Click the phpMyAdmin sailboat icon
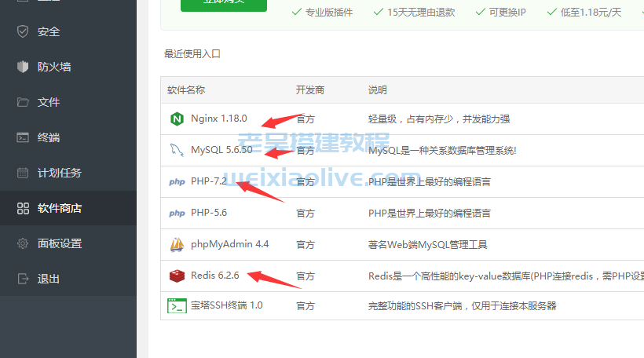Image resolution: width=644 pixels, height=358 pixels. (x=177, y=245)
